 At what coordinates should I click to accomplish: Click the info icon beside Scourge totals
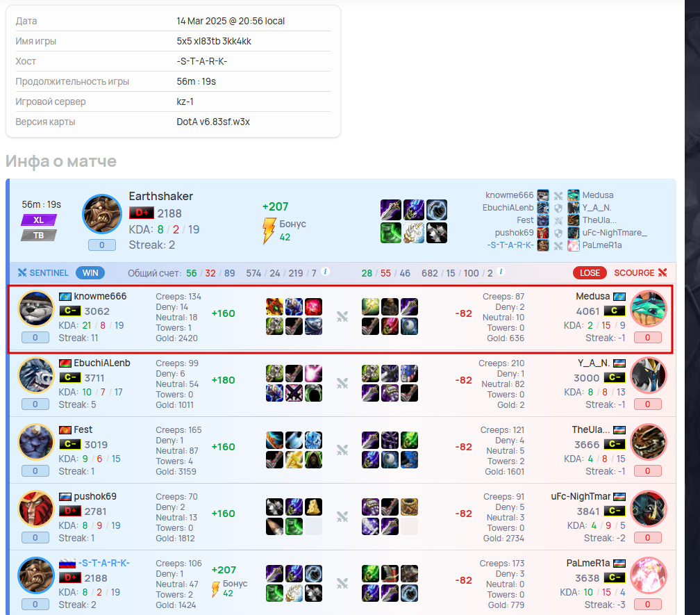[x=501, y=272]
